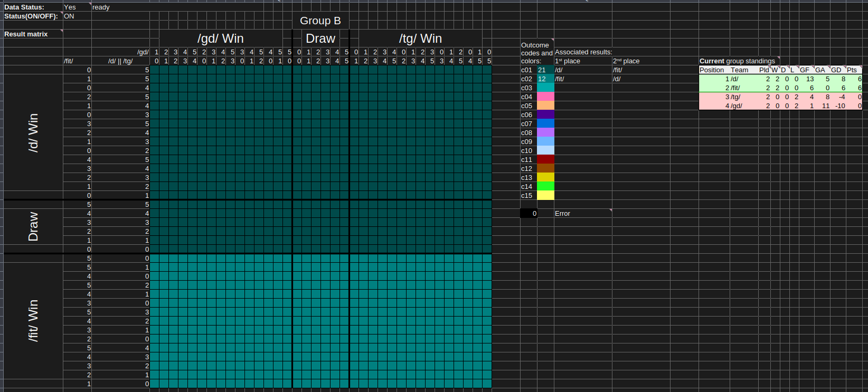Select the "Pts" standings header

[852, 70]
